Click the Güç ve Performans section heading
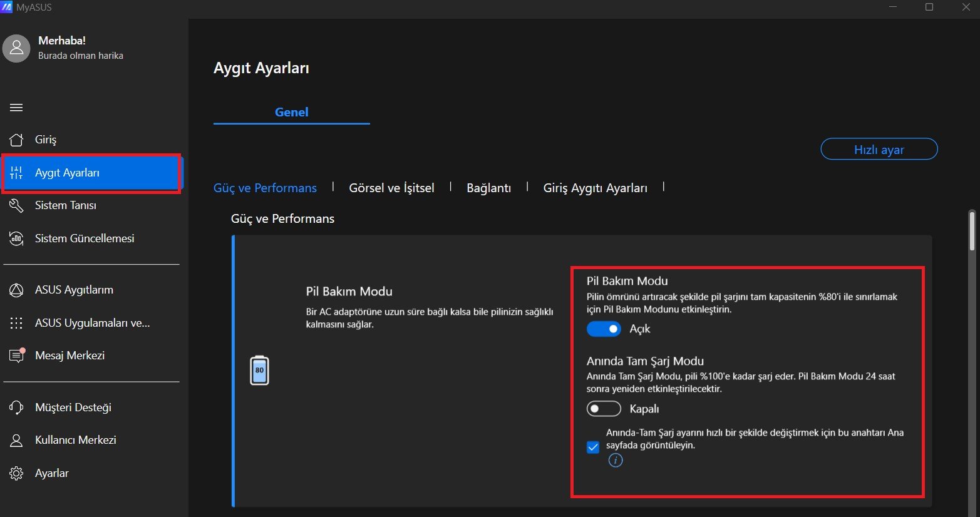 click(x=282, y=218)
